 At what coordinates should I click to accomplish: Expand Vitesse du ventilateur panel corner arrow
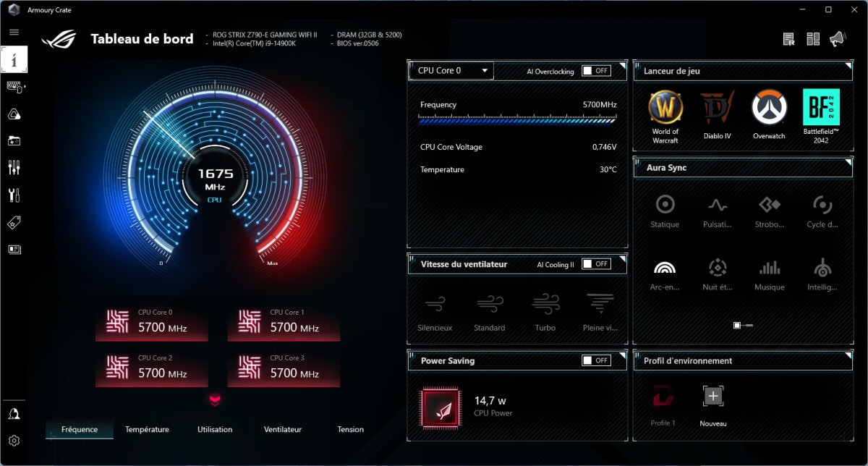[621, 259]
